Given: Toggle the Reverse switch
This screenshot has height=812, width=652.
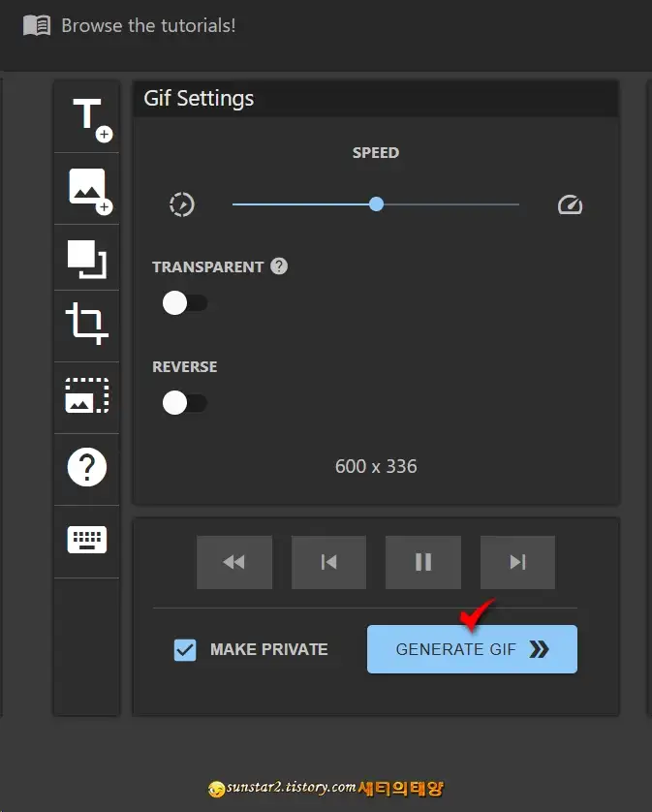Looking at the screenshot, I should (x=185, y=403).
